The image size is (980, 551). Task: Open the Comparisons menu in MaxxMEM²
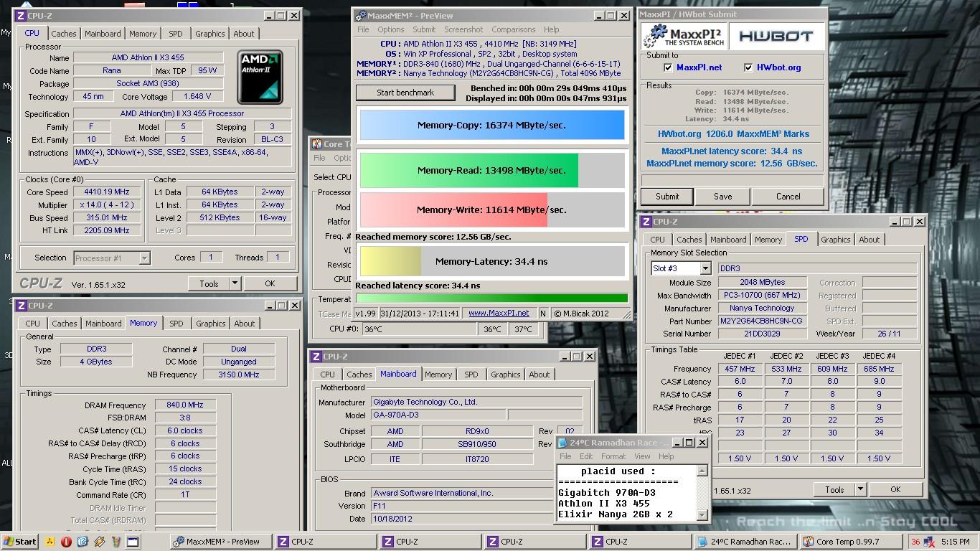tap(513, 29)
